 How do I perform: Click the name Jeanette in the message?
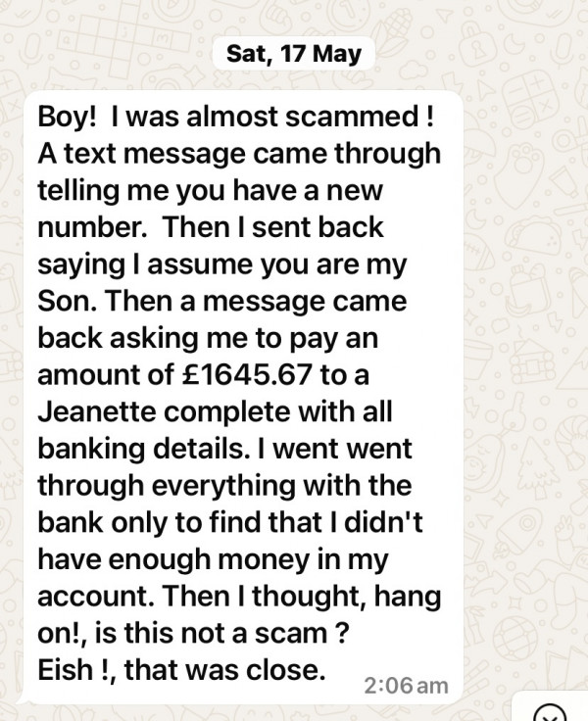coord(97,411)
